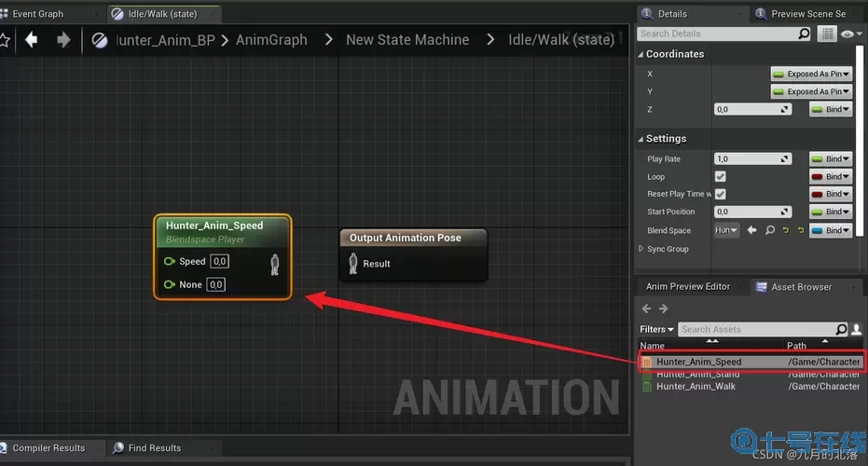Open the Filters dropdown in Asset Browser

click(x=656, y=329)
